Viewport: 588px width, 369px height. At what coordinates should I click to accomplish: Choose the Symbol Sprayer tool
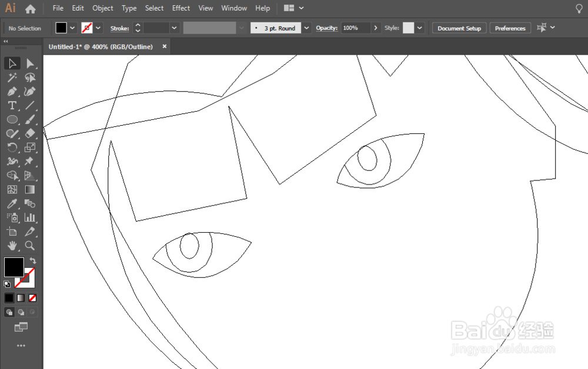[x=12, y=217]
